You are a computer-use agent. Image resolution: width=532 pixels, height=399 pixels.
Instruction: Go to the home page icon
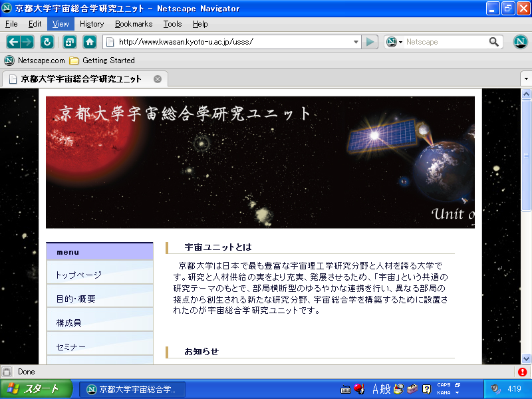click(x=90, y=42)
